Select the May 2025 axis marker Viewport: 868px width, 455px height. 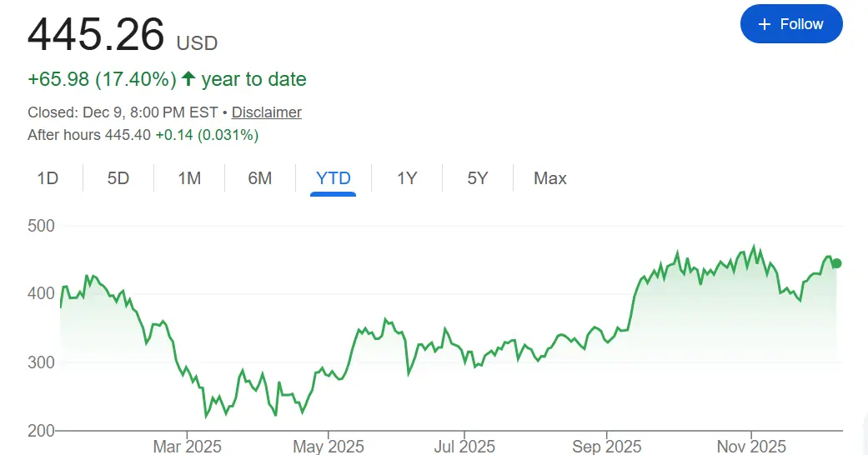(x=329, y=447)
